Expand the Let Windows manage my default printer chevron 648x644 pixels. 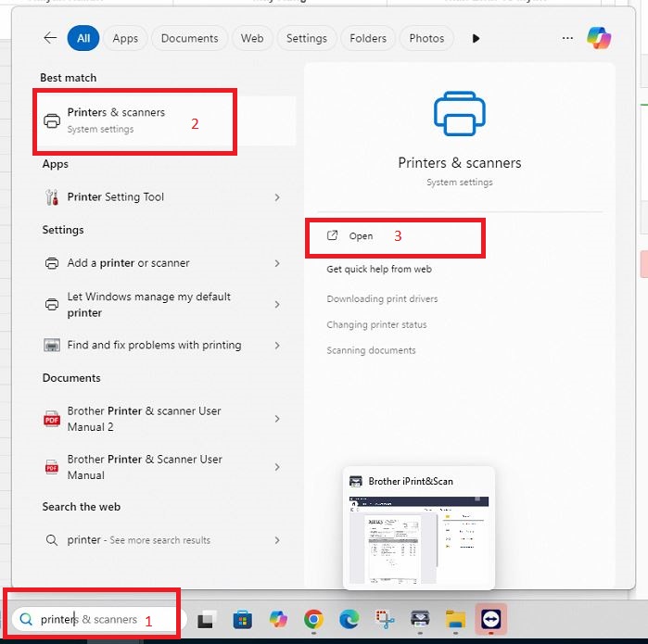277,305
